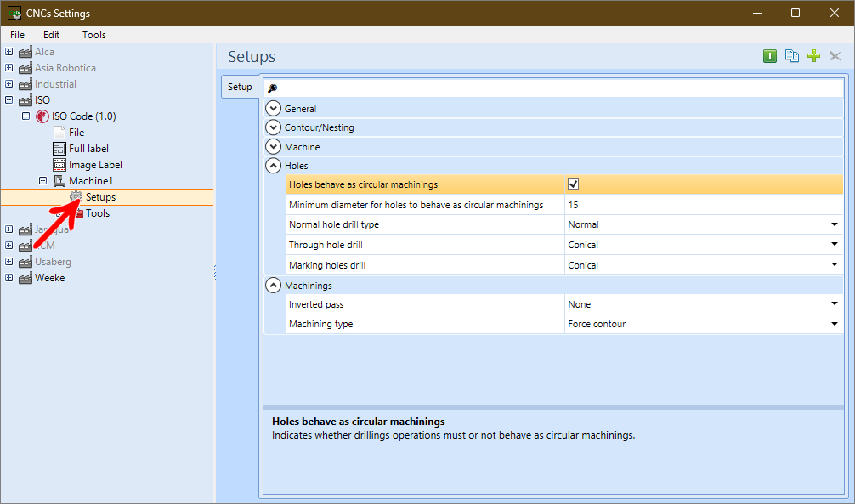The width and height of the screenshot is (855, 504).
Task: Click the search icon in the filter box
Action: click(273, 88)
